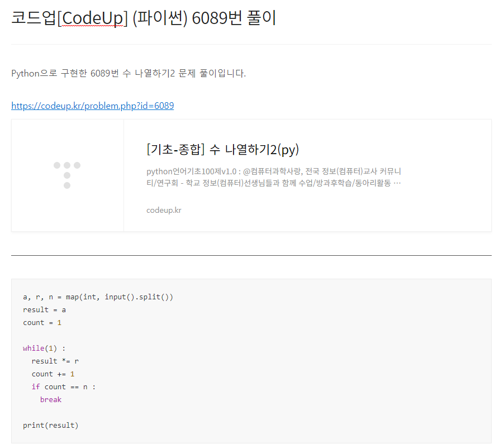Image resolution: width=504 pixels, height=444 pixels.
Task: Click the code line 'count = 1'
Action: coord(42,323)
